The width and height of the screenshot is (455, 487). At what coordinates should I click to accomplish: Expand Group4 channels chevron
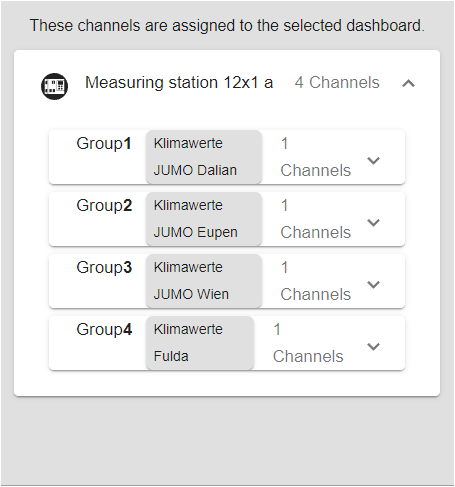(x=373, y=347)
